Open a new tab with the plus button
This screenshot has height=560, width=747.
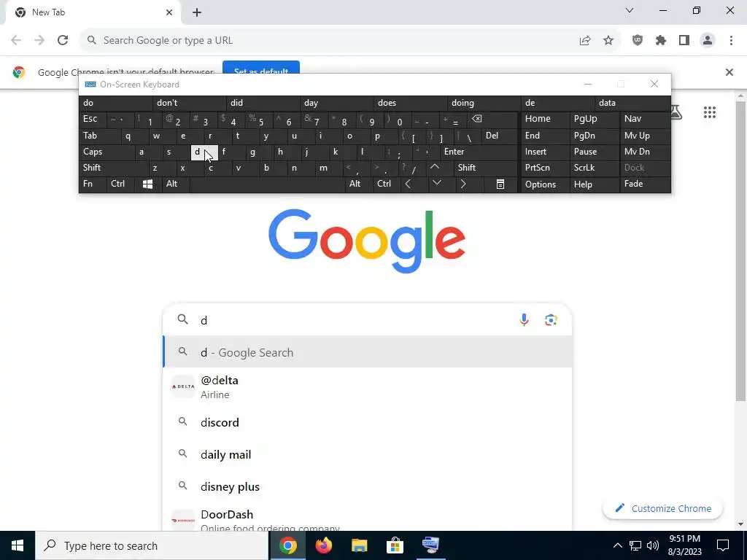197,13
